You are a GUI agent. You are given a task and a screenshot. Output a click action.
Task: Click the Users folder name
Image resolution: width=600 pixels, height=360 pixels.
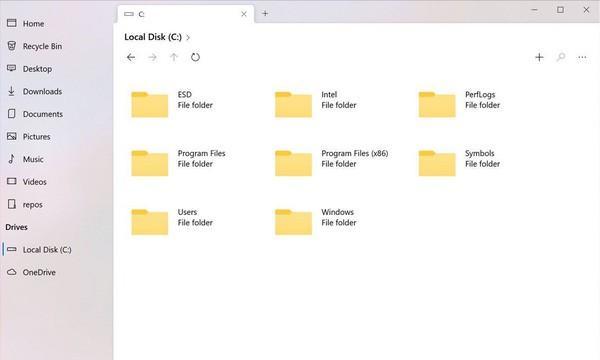[x=187, y=212]
